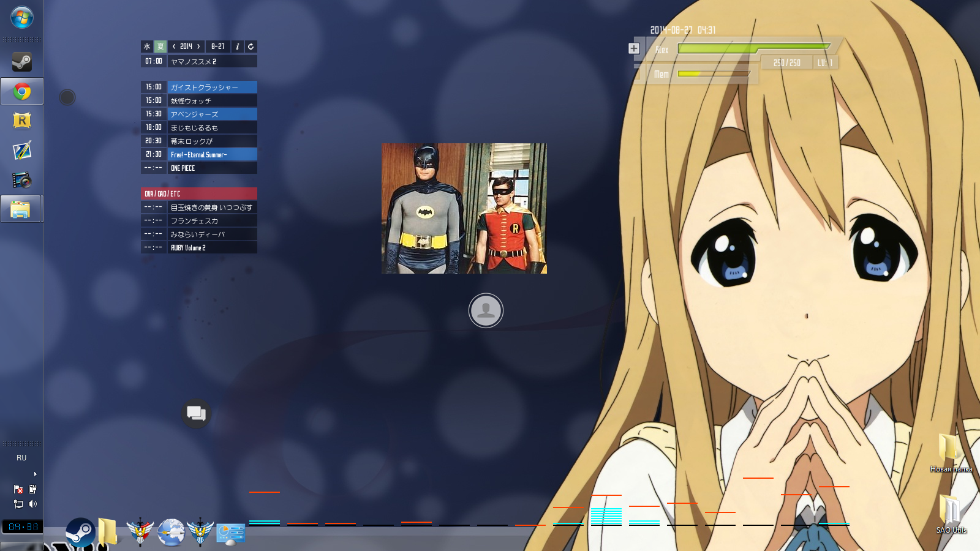Click the 20:30 time cell
980x551 pixels.
click(154, 141)
